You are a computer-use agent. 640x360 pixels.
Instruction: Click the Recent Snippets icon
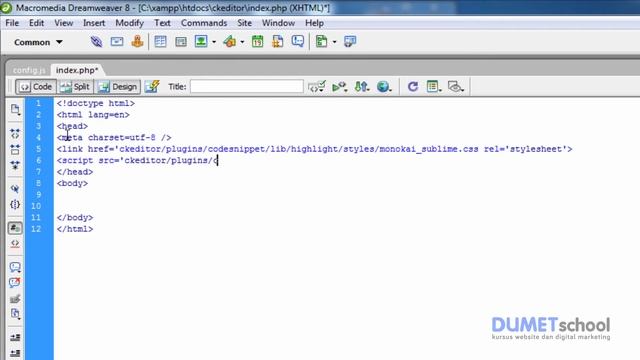[x=15, y=314]
